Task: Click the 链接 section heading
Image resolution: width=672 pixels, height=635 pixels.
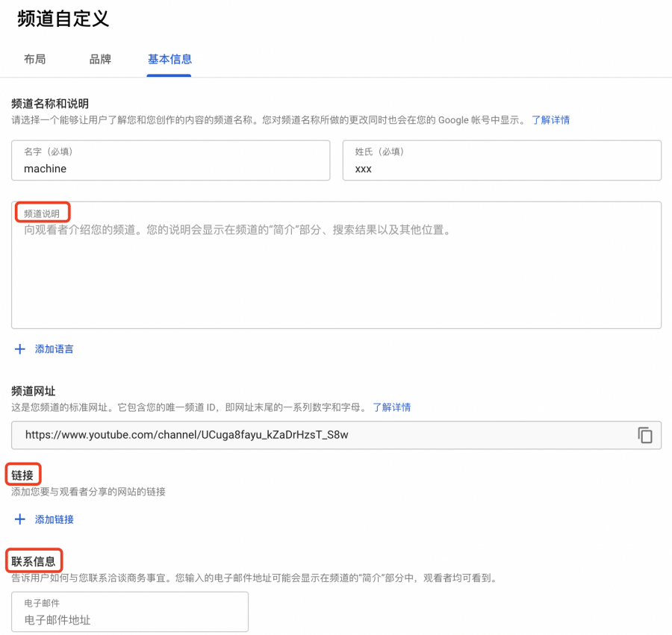Action: [x=22, y=473]
